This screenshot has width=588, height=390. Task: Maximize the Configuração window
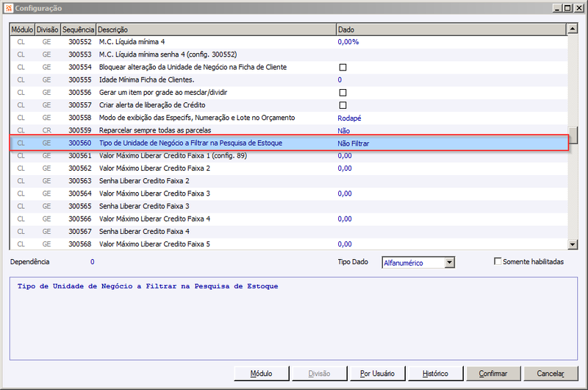point(568,8)
